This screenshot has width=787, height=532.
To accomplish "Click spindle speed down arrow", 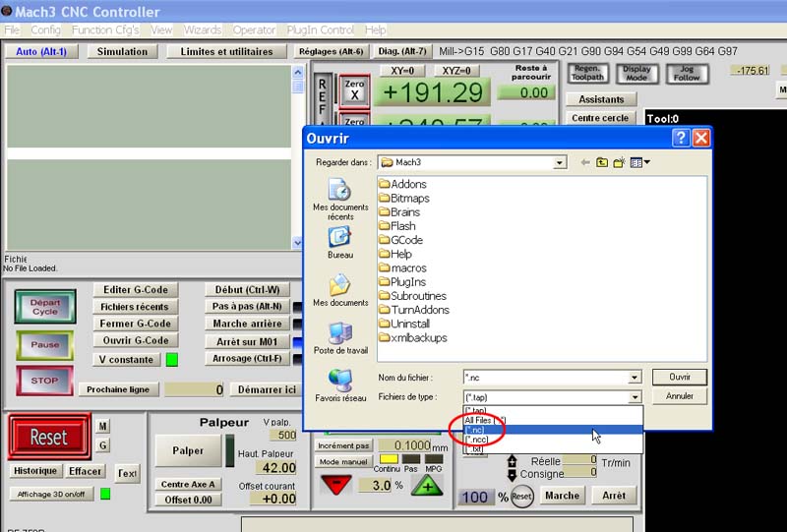I will [512, 475].
